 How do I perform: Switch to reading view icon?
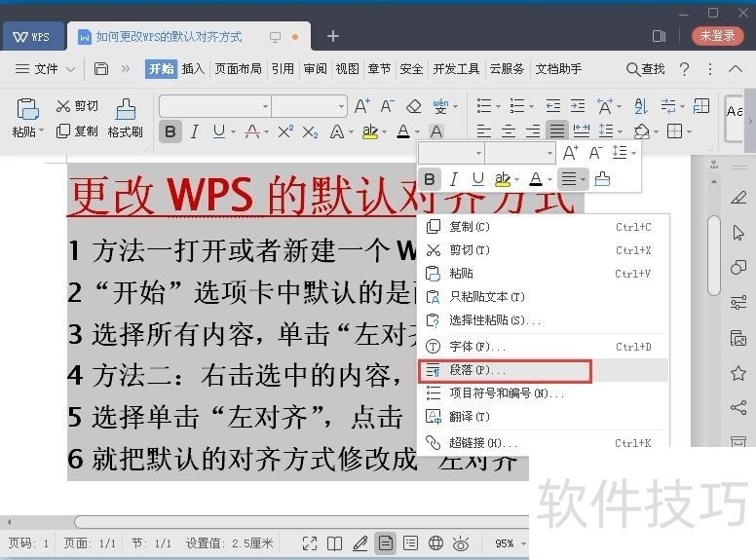click(x=334, y=543)
